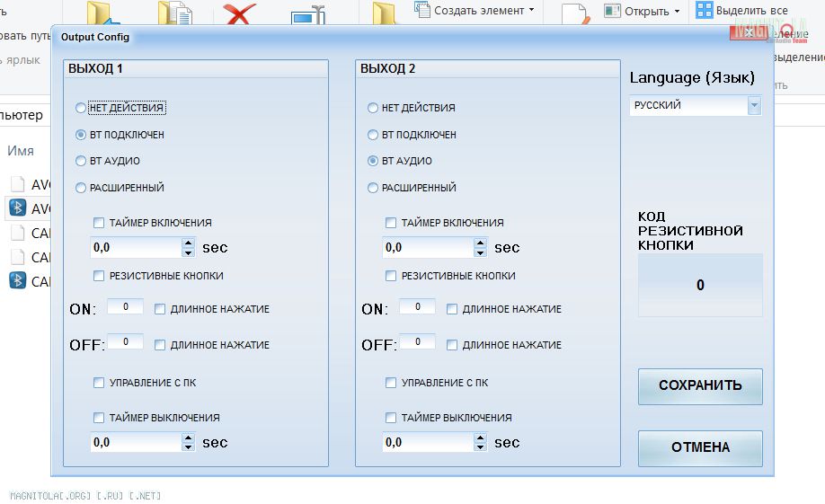Enable ТАЙМЕР ВКЛЮЧЕНИЯ checkbox in ВЫХОД 1
This screenshot has width=825, height=504.
coord(99,223)
